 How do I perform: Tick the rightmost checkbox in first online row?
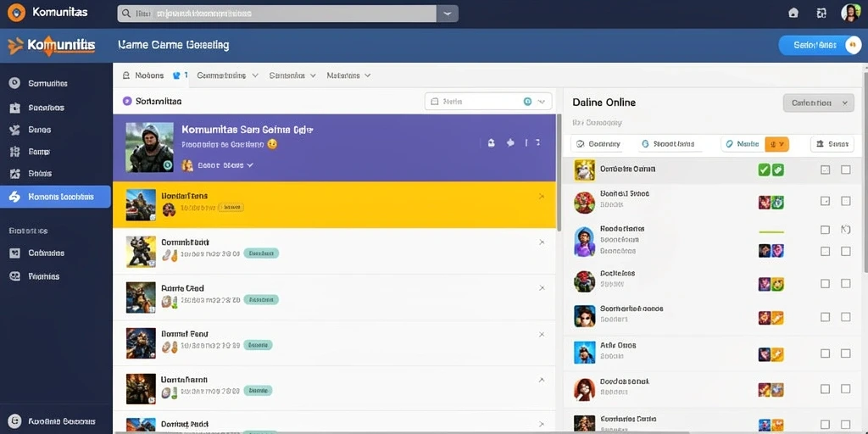tap(845, 170)
